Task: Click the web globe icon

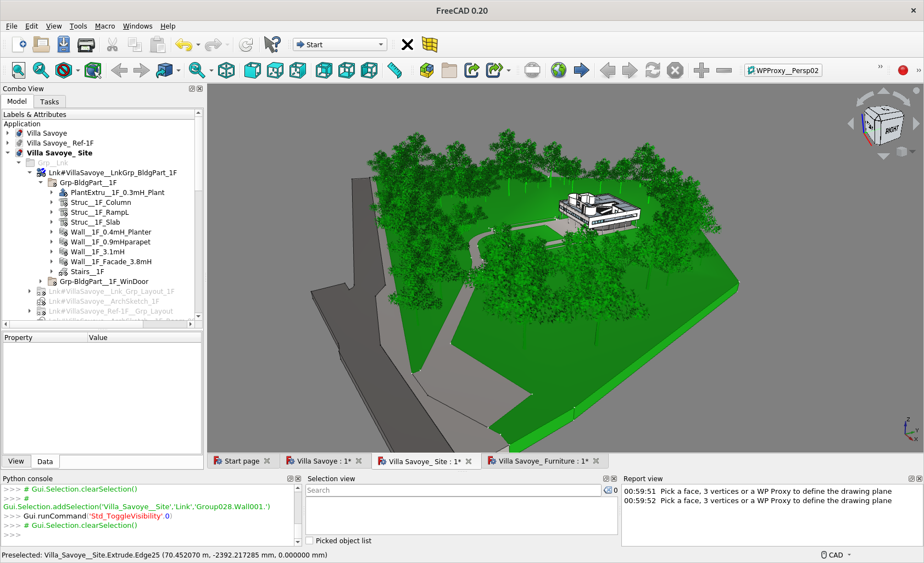Action: pos(559,70)
